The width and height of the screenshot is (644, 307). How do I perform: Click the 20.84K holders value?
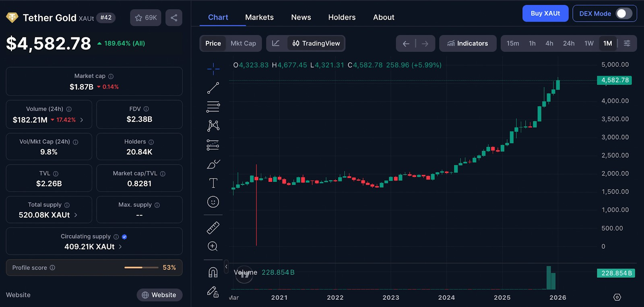[x=139, y=152]
